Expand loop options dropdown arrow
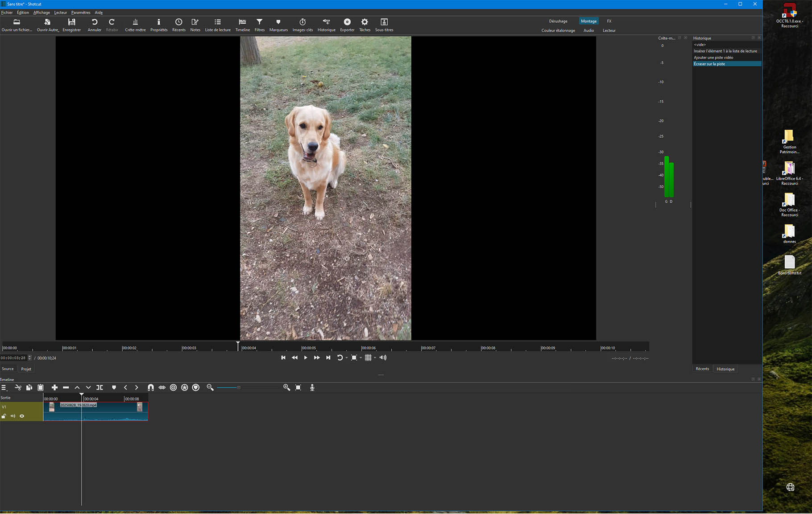The width and height of the screenshot is (812, 514). pos(347,358)
